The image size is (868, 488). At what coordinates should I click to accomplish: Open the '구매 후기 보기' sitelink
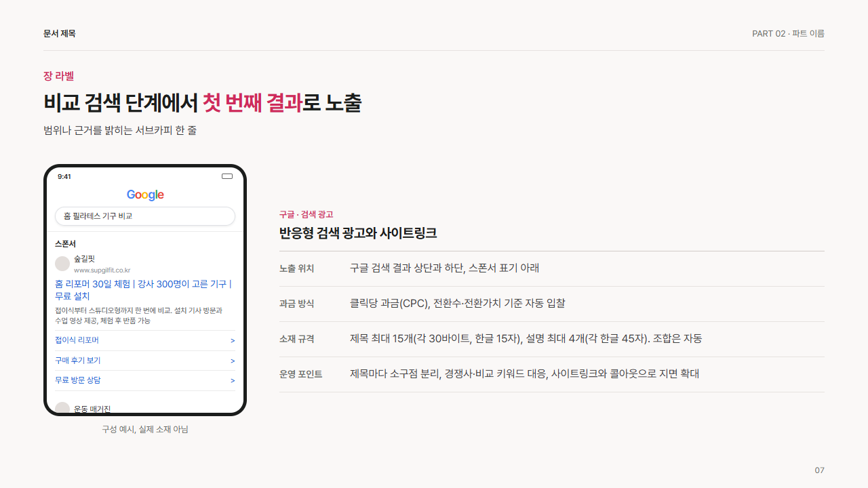[145, 361]
